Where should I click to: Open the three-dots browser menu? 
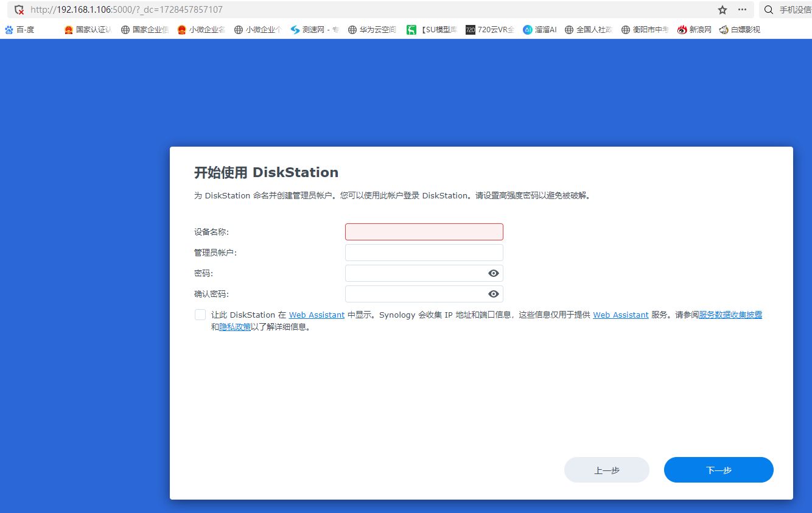pos(742,10)
